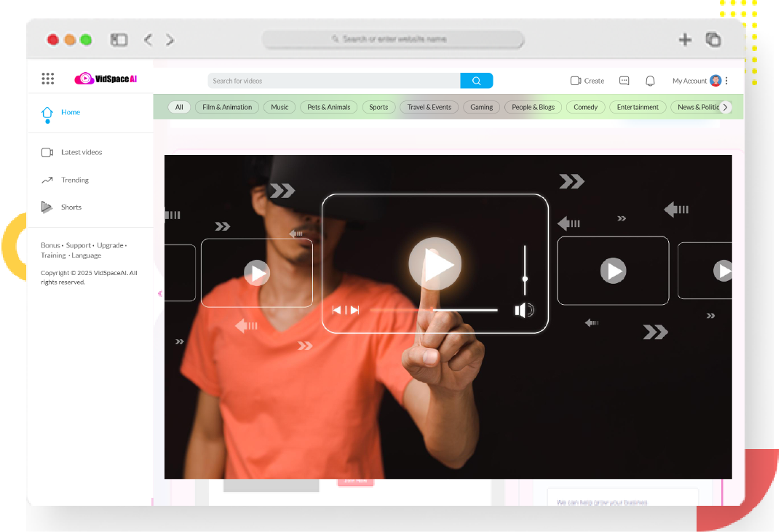Screen dimensions: 781x532
Task: Go to Home in sidebar
Action: point(71,113)
